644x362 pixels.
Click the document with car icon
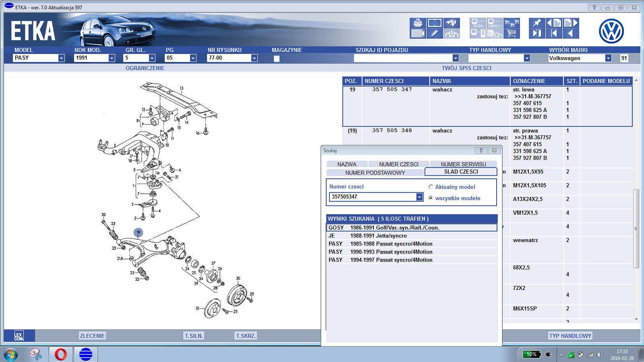coord(495,33)
